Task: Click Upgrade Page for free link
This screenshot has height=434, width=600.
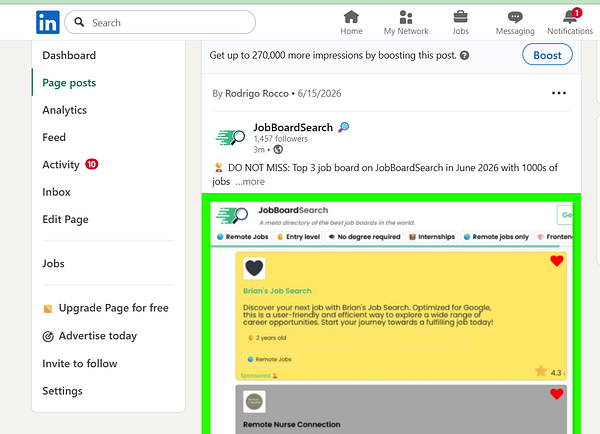Action: click(113, 308)
